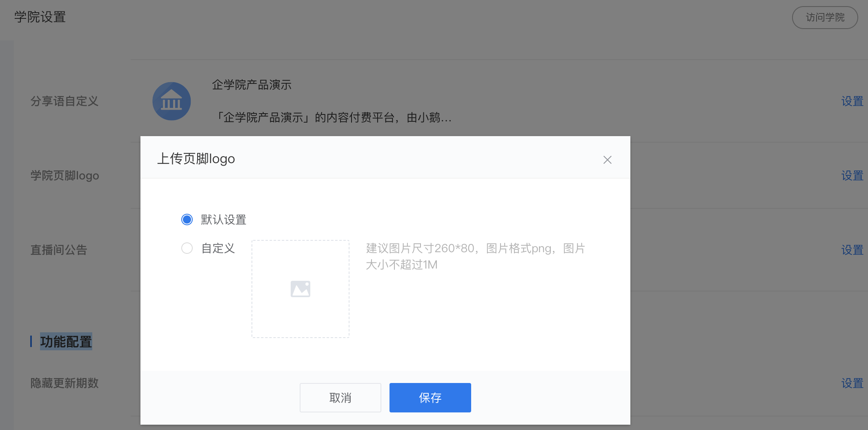Click the 学院设置 page title
Screen dimensions: 868x430
click(x=40, y=17)
